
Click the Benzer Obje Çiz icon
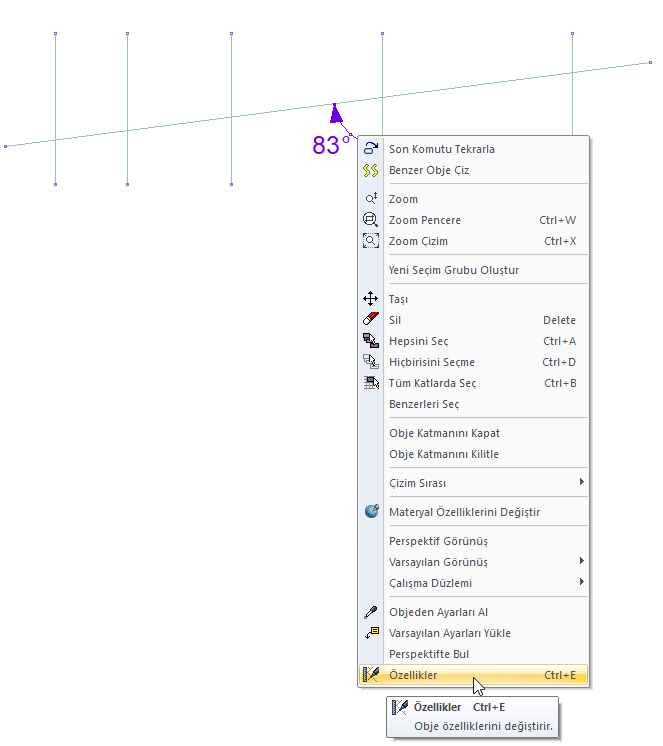coord(370,170)
